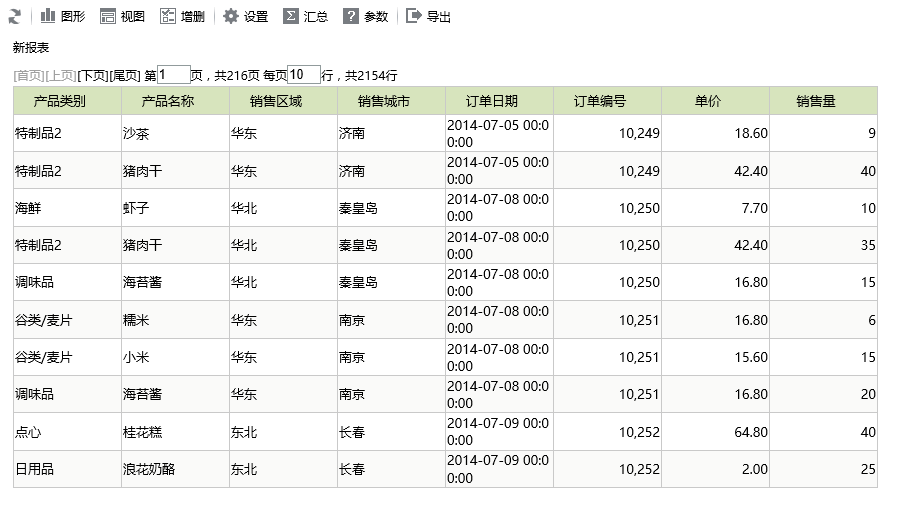The height and width of the screenshot is (505, 904).
Task: Open the 视图 view icon
Action: [108, 16]
